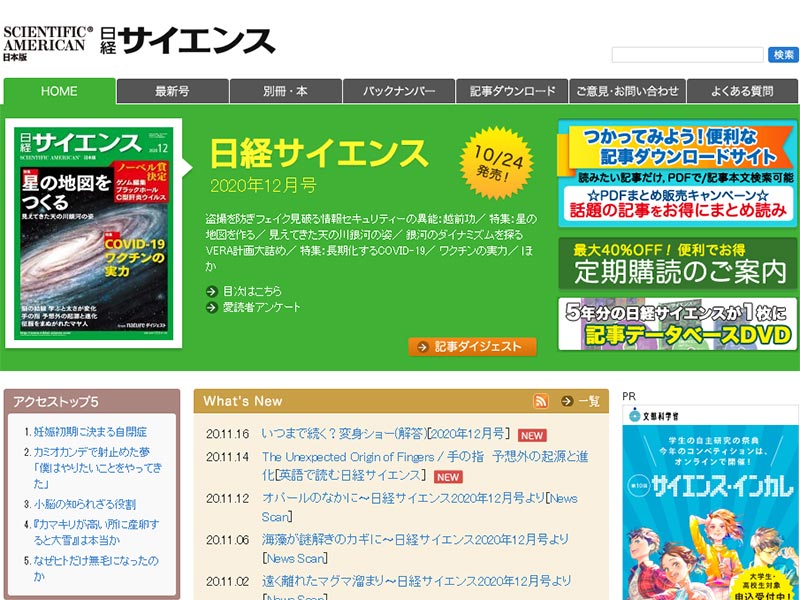Click the NEW badge beside 変身ショー entry

coord(532,435)
